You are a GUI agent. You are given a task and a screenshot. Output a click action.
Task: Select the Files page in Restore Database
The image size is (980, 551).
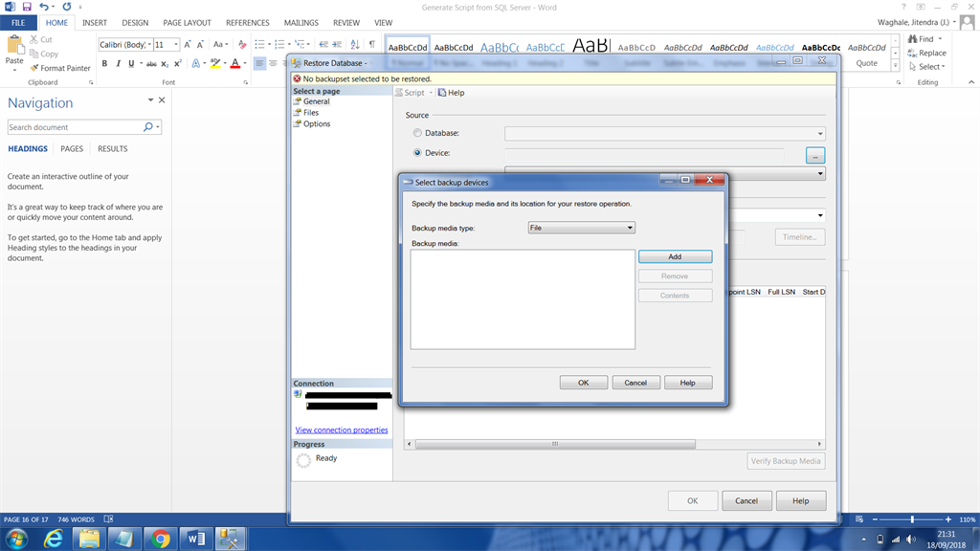pos(311,113)
